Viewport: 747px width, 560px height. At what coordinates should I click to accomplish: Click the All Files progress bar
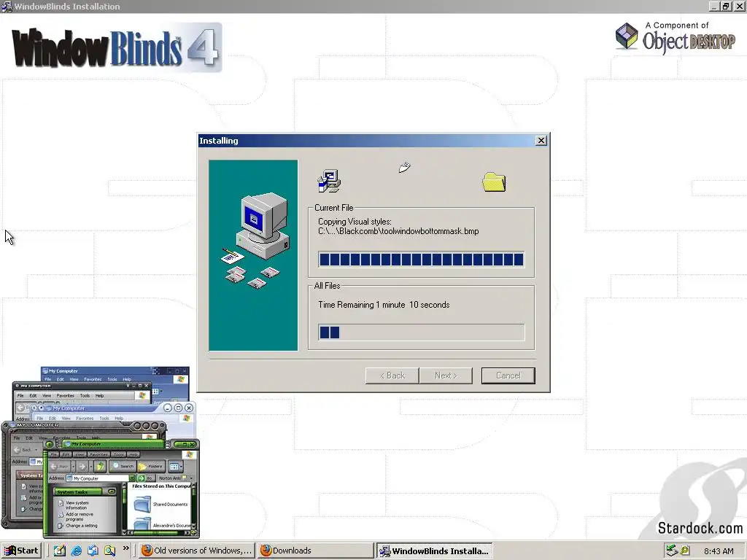421,332
